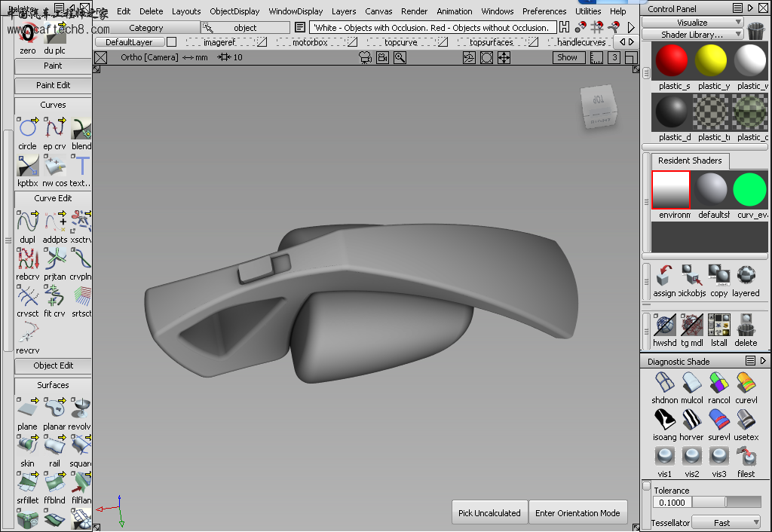Click the Category selector button
Screen dimensions: 772x532
click(146, 28)
